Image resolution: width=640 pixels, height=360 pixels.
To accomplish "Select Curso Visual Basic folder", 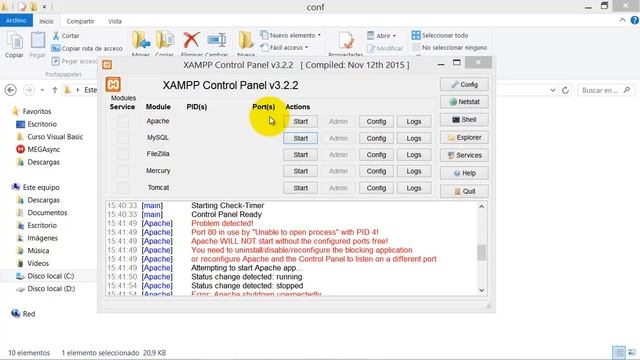I will [x=50, y=137].
